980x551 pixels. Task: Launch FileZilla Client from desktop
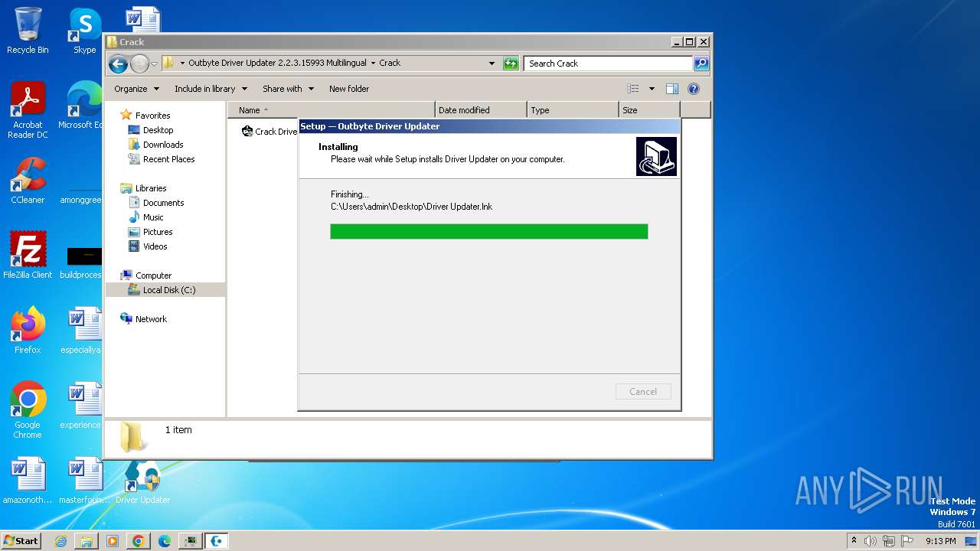(28, 255)
